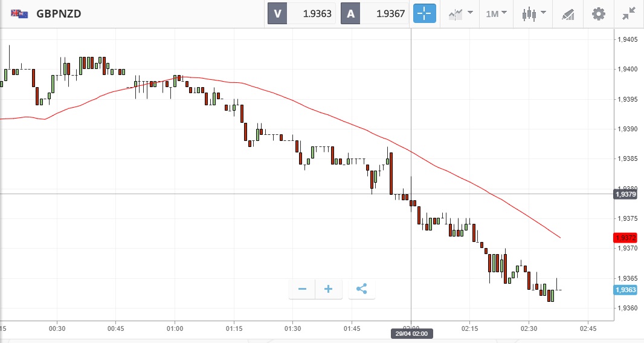The image size is (644, 343).
Task: Share the chart using share icon
Action: [x=361, y=289]
